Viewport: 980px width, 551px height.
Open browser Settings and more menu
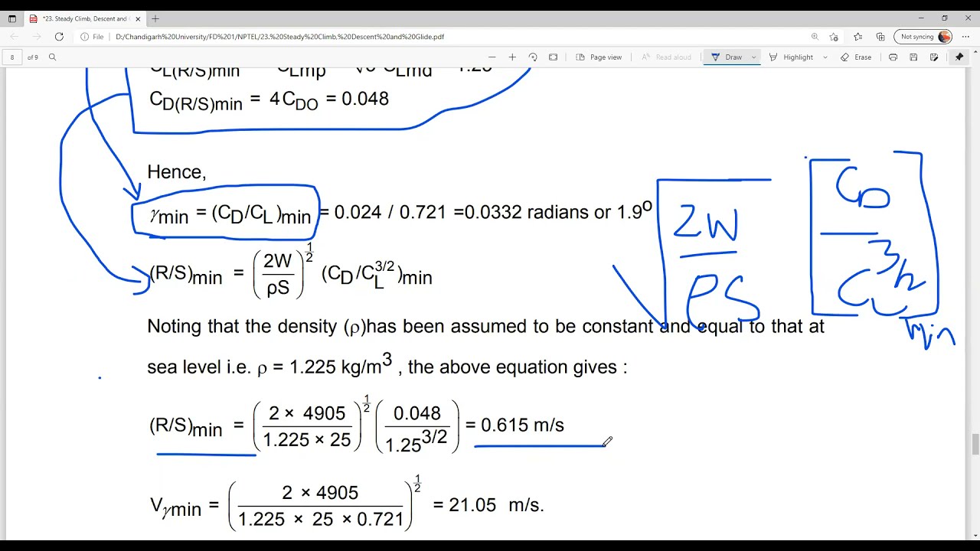click(x=965, y=37)
